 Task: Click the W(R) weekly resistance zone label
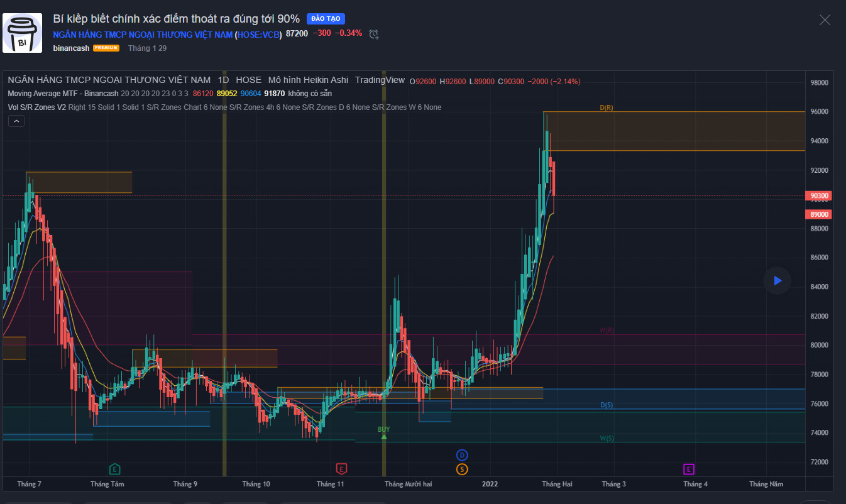coord(607,331)
